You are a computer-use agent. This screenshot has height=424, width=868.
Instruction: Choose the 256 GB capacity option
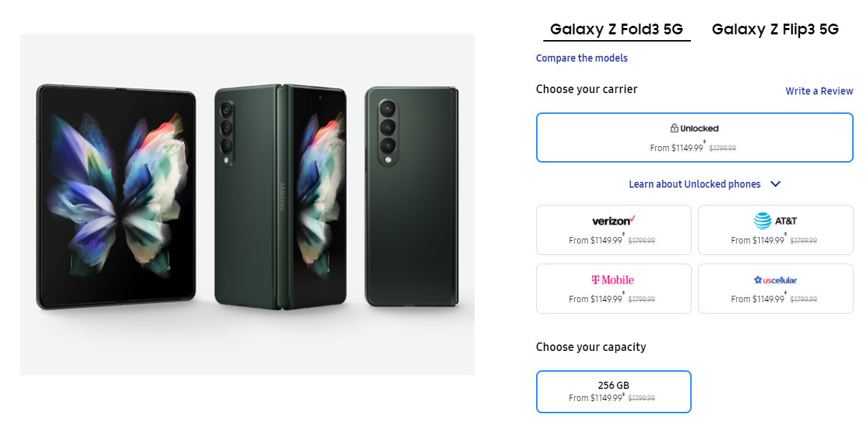coord(613,391)
